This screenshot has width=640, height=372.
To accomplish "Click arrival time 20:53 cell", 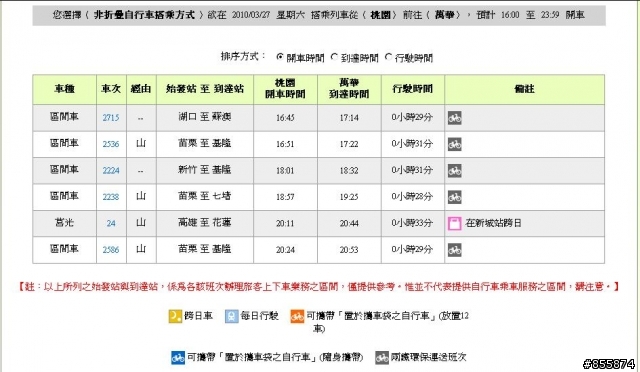I will click(349, 250).
